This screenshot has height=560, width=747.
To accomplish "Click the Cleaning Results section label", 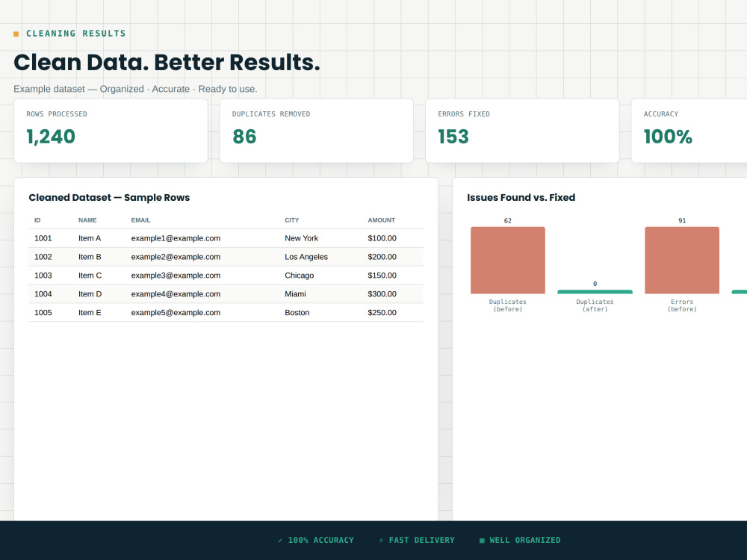I will tap(76, 34).
